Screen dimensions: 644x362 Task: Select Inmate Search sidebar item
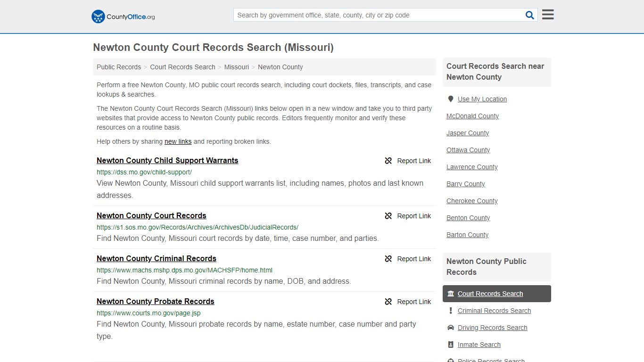point(479,345)
